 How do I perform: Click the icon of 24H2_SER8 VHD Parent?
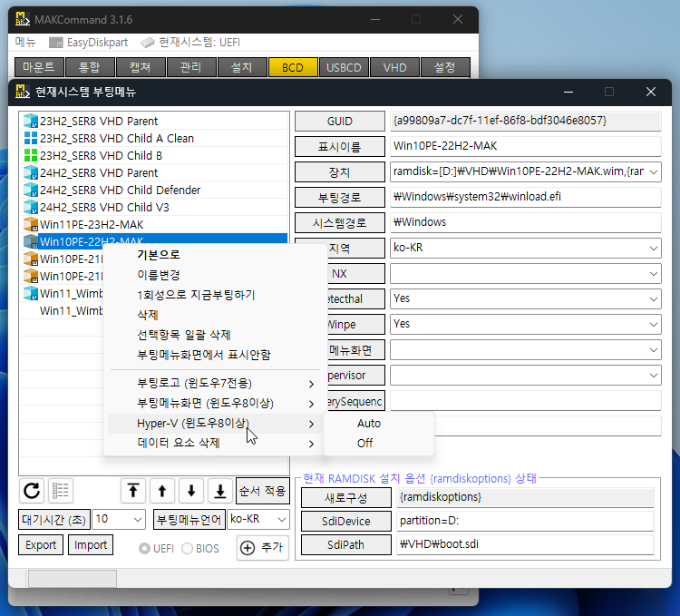click(x=31, y=172)
